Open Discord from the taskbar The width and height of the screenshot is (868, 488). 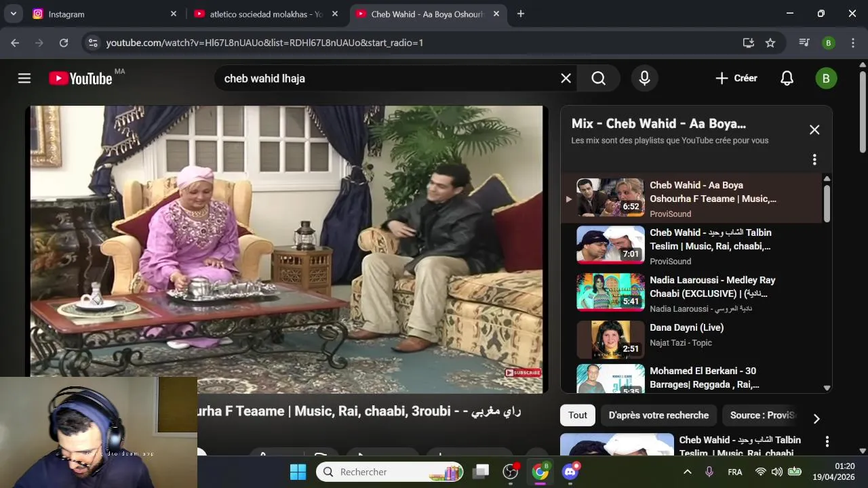tap(570, 472)
